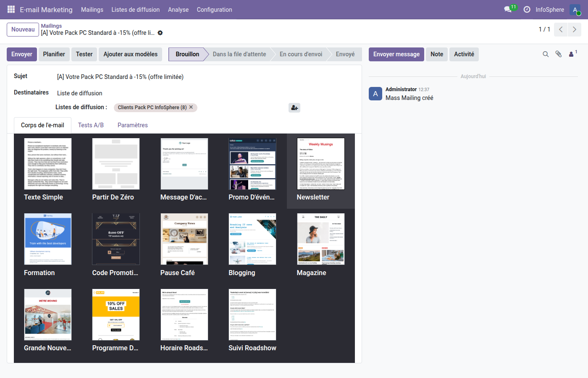Go to next record arrow
Viewport: 588px width, 378px height.
pyautogui.click(x=574, y=29)
